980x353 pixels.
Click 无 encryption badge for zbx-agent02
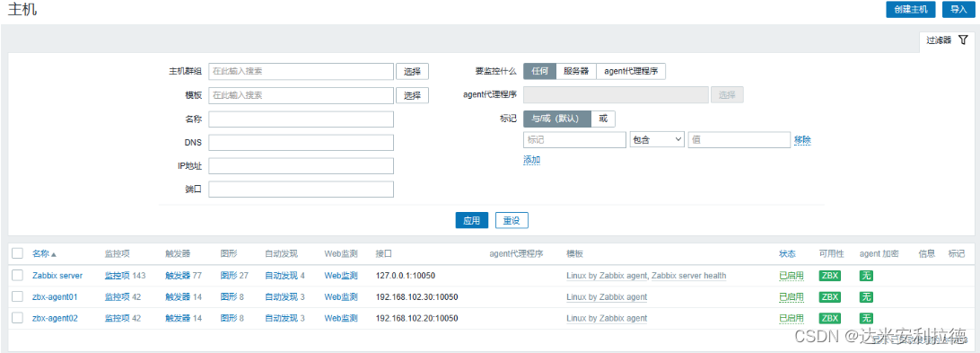[x=866, y=318]
